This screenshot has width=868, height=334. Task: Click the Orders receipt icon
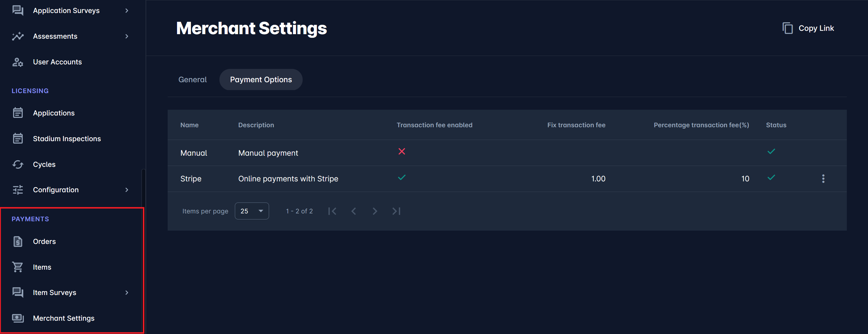pyautogui.click(x=18, y=242)
